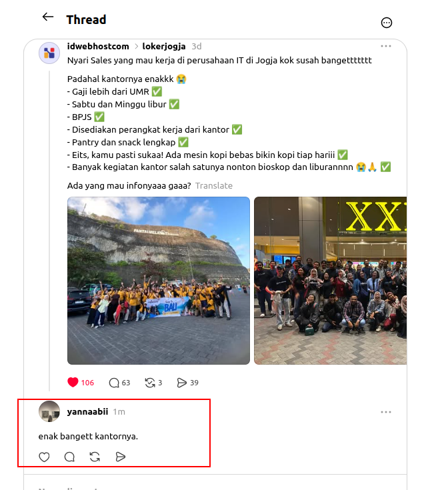Expand the more menu on the yannaabii reply

coord(386,412)
